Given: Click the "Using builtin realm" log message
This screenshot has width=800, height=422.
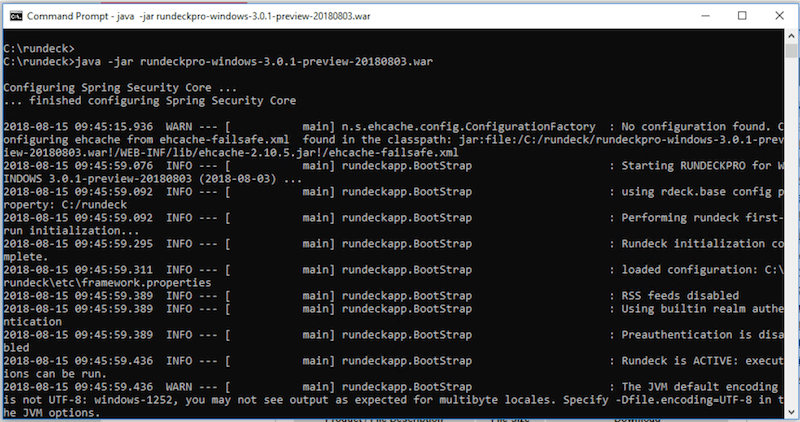Looking at the screenshot, I should (x=698, y=309).
